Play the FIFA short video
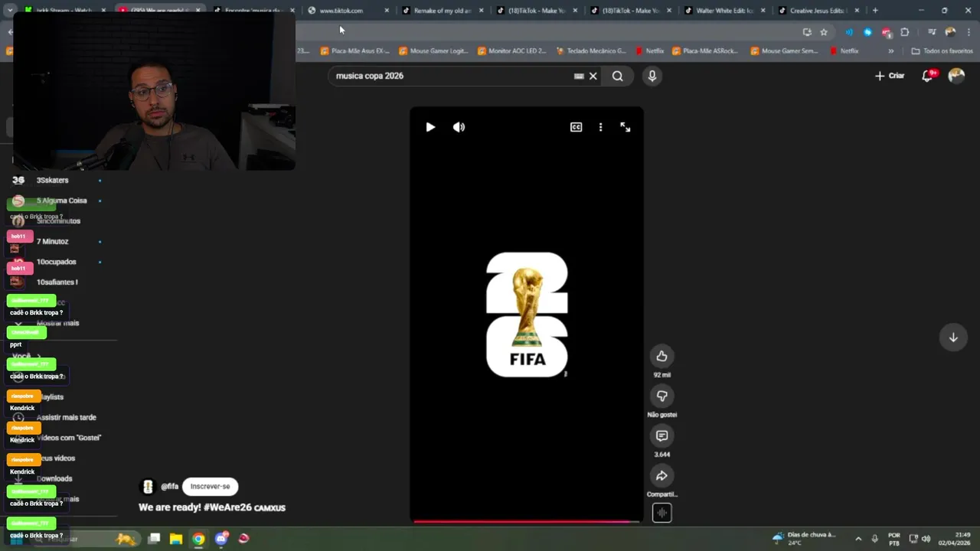This screenshot has width=980, height=551. point(430,127)
